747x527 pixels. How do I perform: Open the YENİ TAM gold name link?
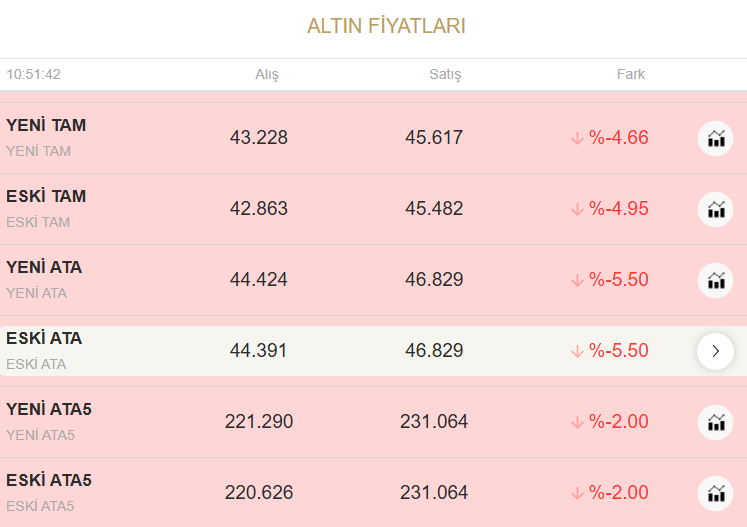pyautogui.click(x=46, y=126)
